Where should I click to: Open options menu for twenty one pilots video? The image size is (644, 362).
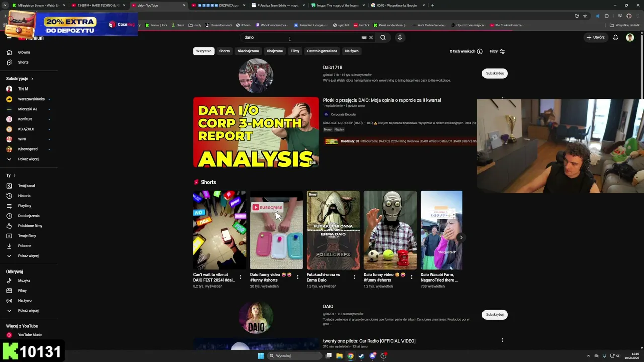pos(502,340)
